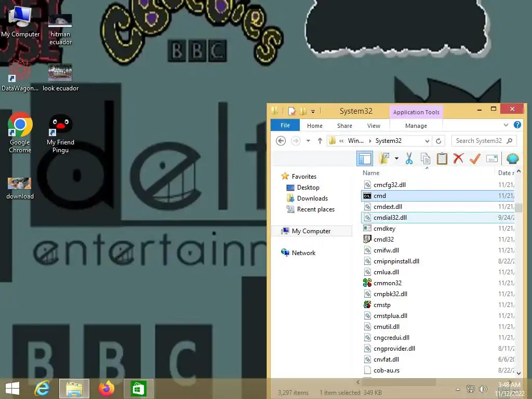Click the orange checkmark Properties icon

475,158
